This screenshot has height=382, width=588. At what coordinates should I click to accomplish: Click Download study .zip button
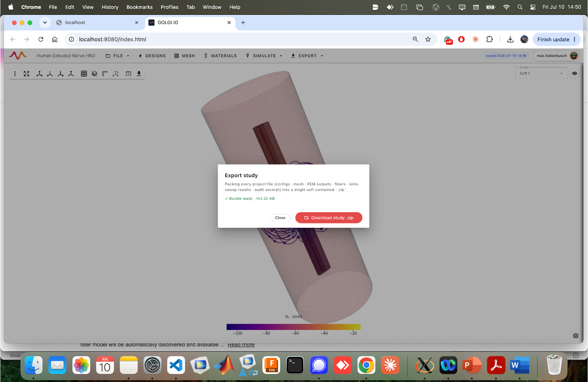(329, 218)
